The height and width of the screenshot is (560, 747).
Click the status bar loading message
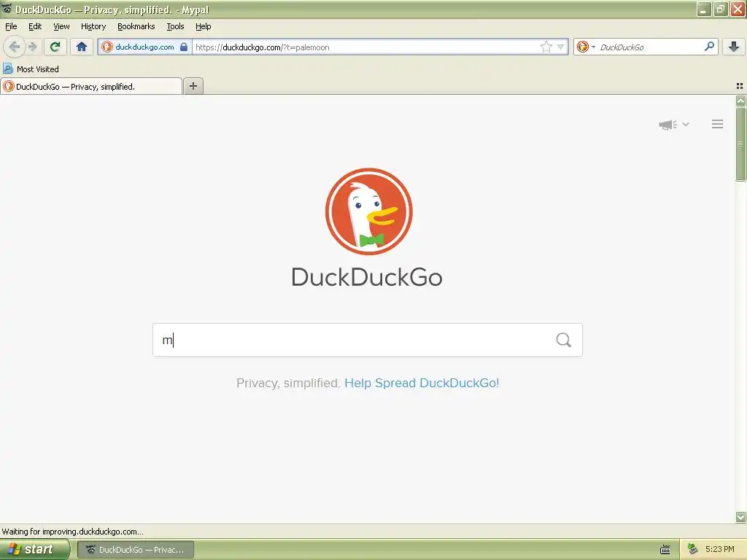(x=72, y=532)
